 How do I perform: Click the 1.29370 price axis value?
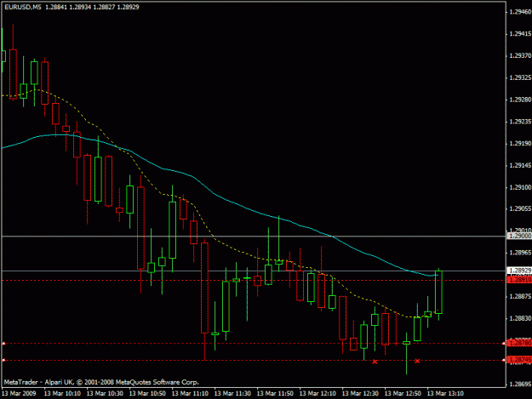click(520, 55)
